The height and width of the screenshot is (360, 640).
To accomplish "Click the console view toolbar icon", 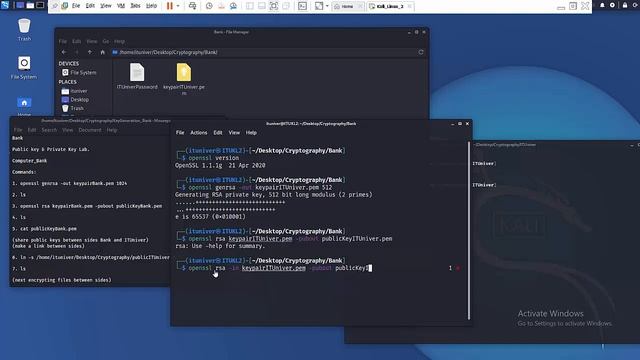I will click(302, 6).
